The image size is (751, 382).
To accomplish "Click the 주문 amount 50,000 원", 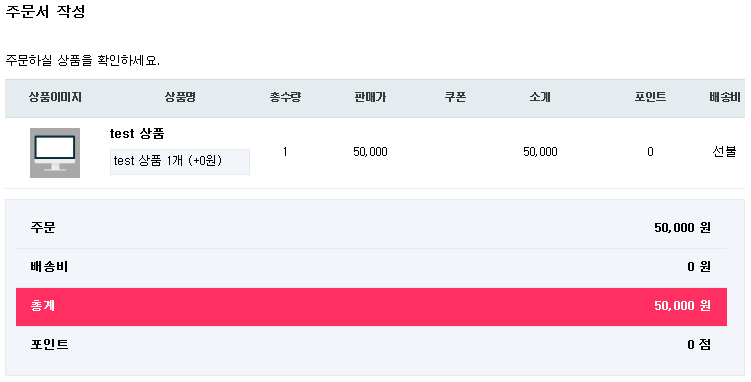I will pyautogui.click(x=682, y=228).
